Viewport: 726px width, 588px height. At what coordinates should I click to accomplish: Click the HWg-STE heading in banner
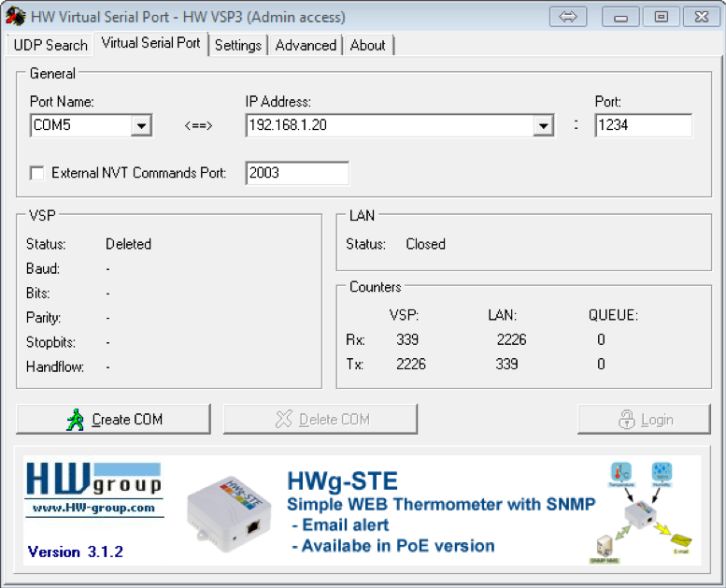point(342,481)
